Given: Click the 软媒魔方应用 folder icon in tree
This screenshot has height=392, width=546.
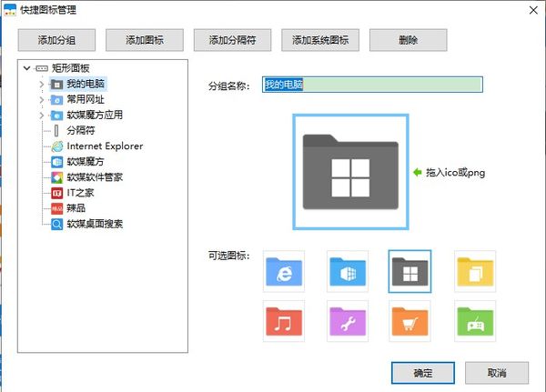Looking at the screenshot, I should coord(56,116).
